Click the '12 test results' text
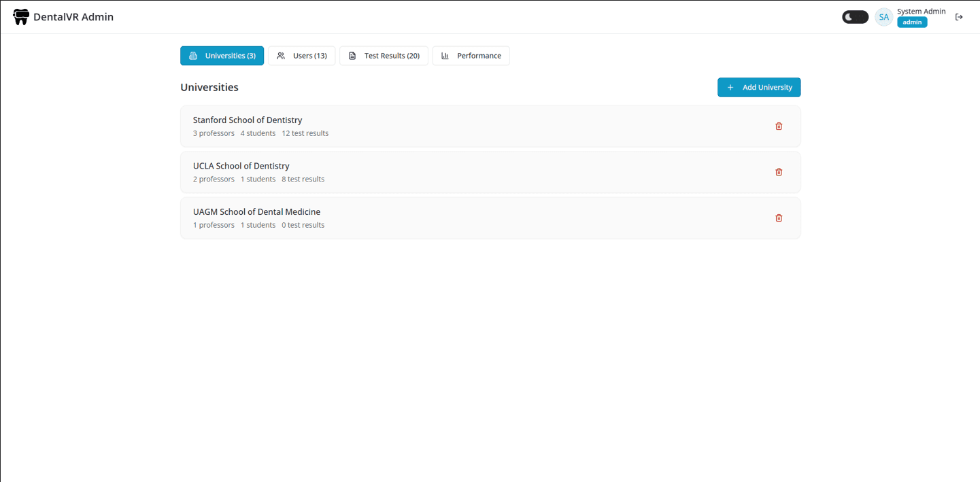Image resolution: width=980 pixels, height=482 pixels. pos(305,133)
